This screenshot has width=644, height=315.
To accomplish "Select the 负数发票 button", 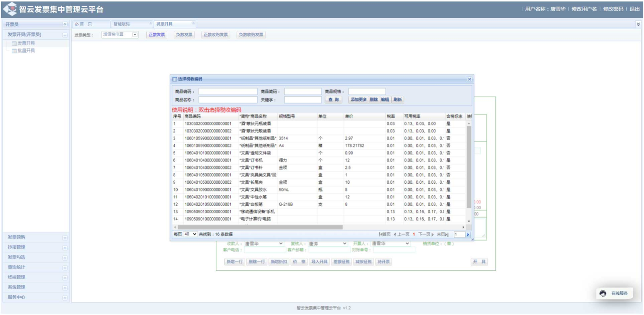I will pos(184,35).
